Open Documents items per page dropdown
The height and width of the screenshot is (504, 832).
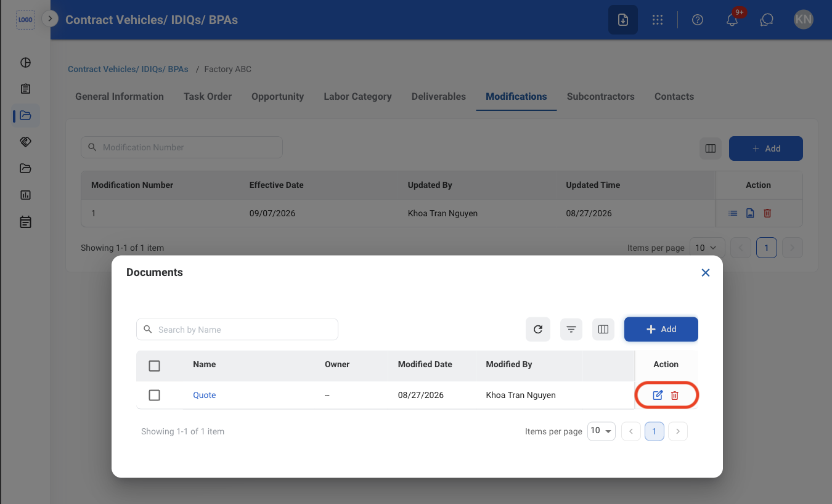coord(602,431)
